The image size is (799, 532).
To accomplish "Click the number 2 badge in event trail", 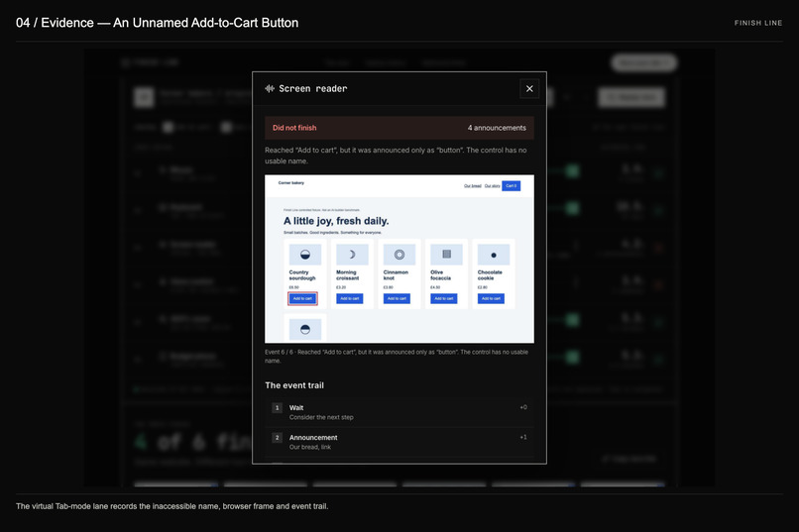I will (277, 438).
